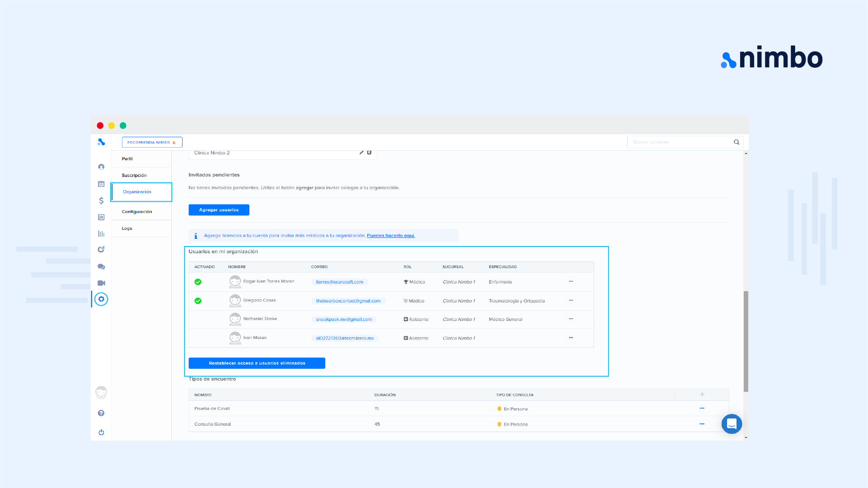Open the Configuración menu item
Image resolution: width=868 pixels, height=488 pixels.
[137, 212]
